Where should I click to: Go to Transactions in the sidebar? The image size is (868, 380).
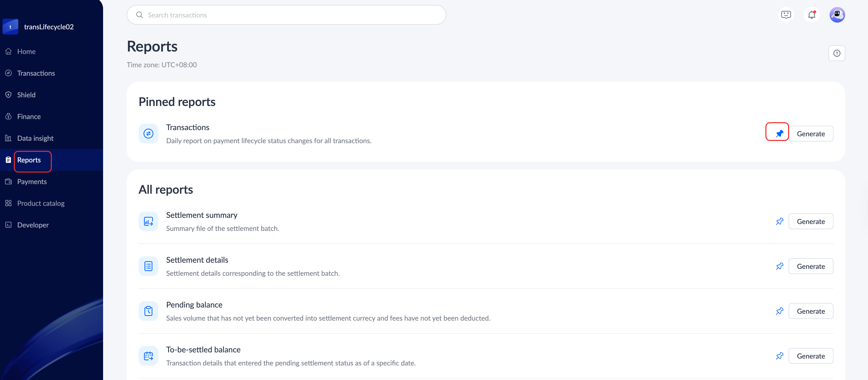coord(36,73)
